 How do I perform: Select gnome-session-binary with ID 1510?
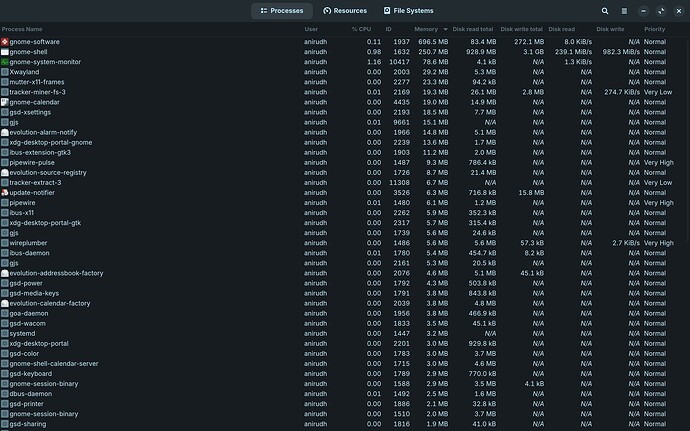tap(343, 414)
